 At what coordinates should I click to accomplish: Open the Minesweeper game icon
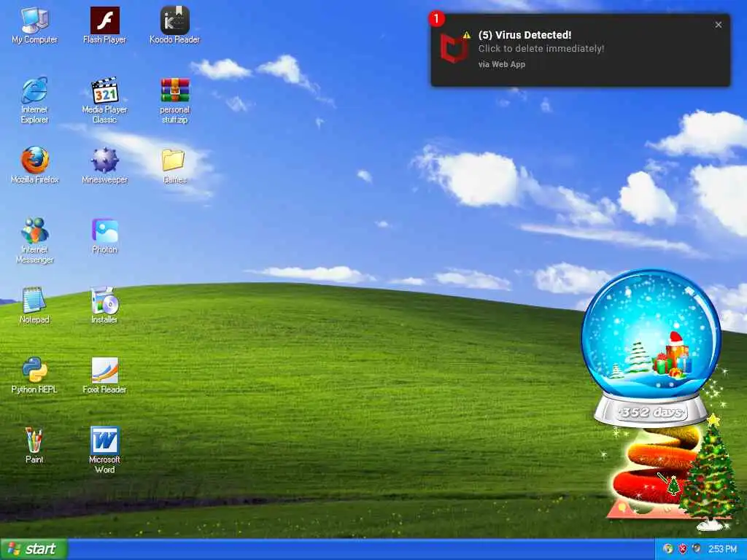(104, 166)
